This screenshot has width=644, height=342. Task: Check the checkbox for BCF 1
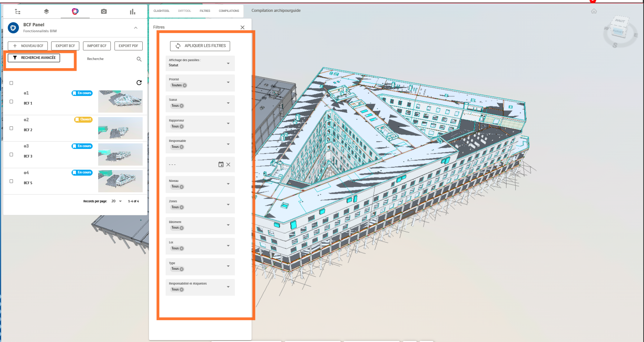point(11,102)
